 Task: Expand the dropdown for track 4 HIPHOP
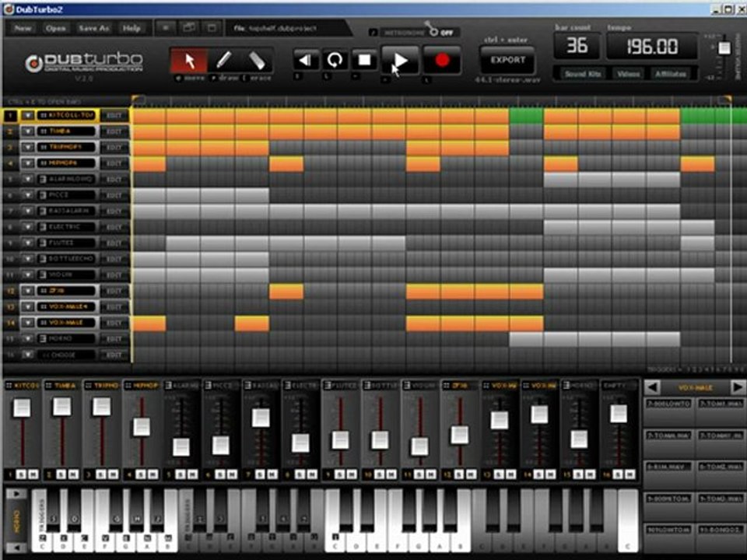(28, 163)
